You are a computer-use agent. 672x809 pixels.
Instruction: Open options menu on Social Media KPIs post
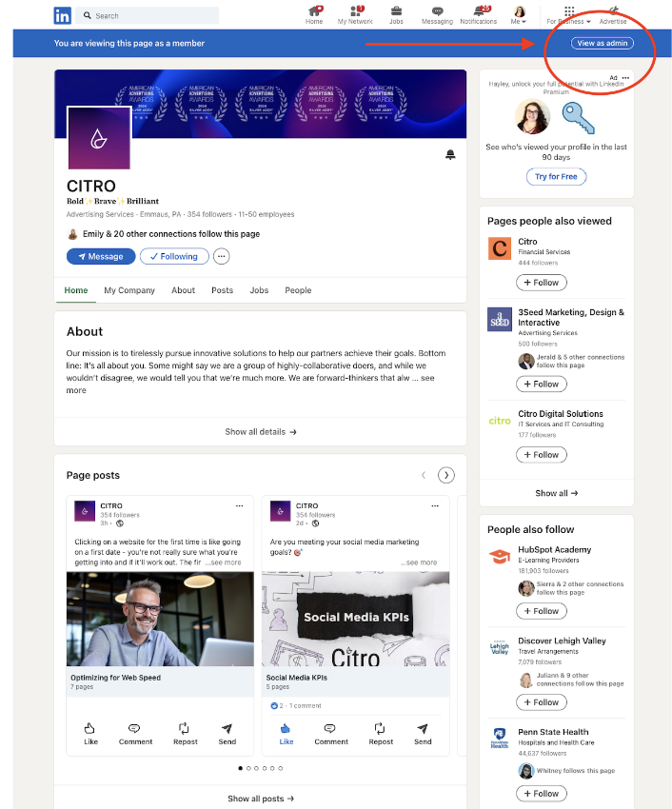[435, 506]
